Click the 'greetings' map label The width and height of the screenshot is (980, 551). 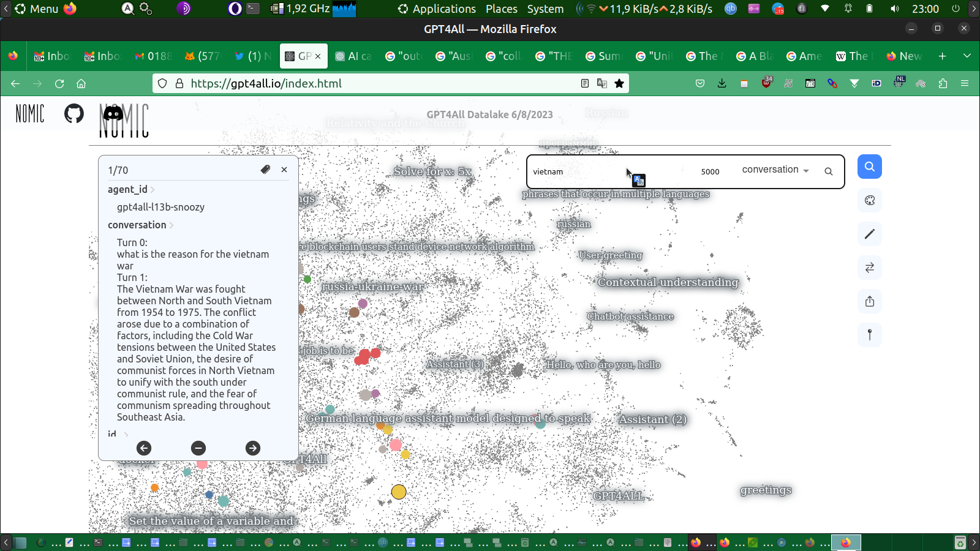point(766,490)
